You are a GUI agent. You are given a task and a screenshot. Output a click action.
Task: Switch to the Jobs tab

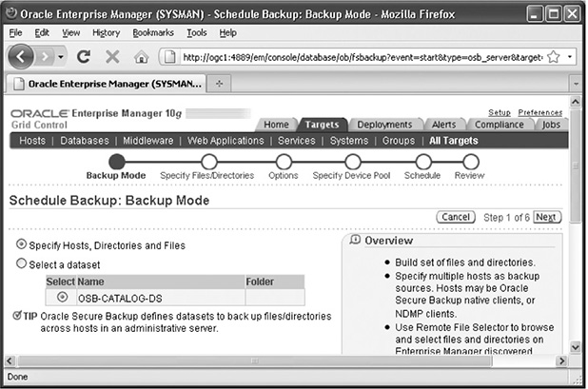click(551, 125)
